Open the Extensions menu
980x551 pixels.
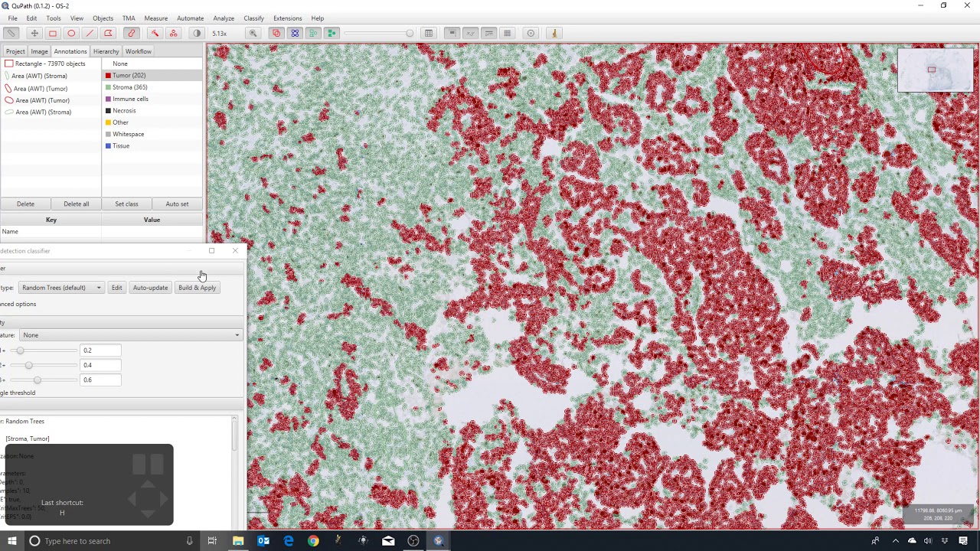(x=288, y=18)
